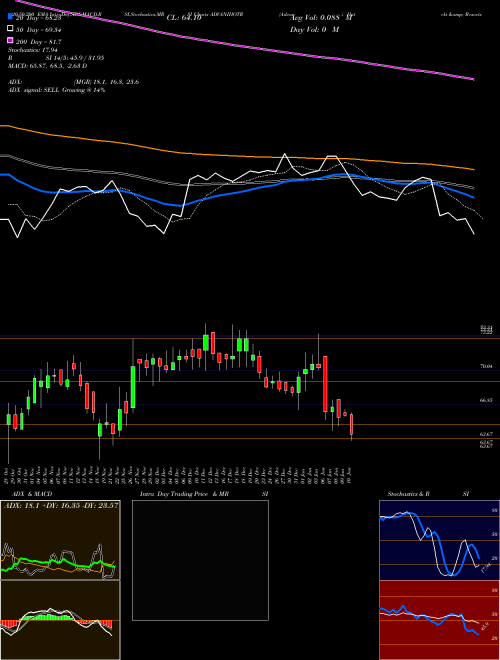Open the MACD histogram panel
Viewport: 500px width, 660px height.
60,620
